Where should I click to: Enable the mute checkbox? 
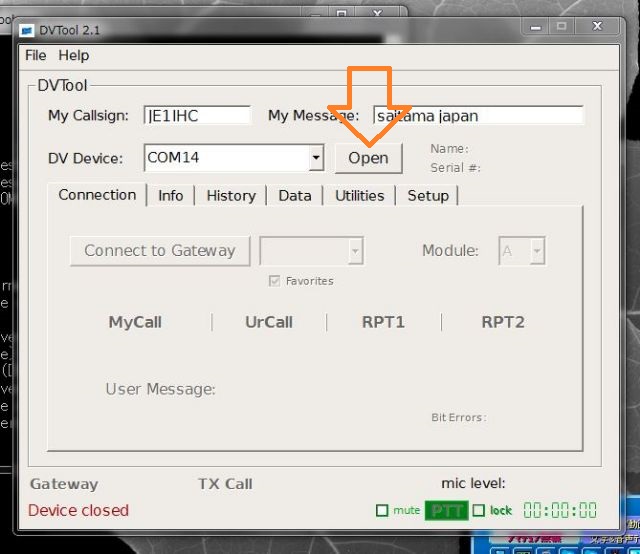382,511
